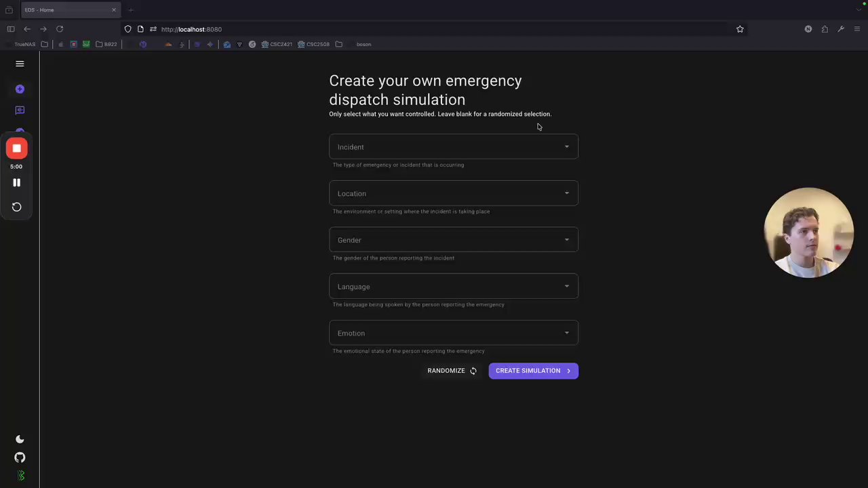Bookmark this page with the star icon
Viewport: 868px width, 488px height.
(x=740, y=29)
